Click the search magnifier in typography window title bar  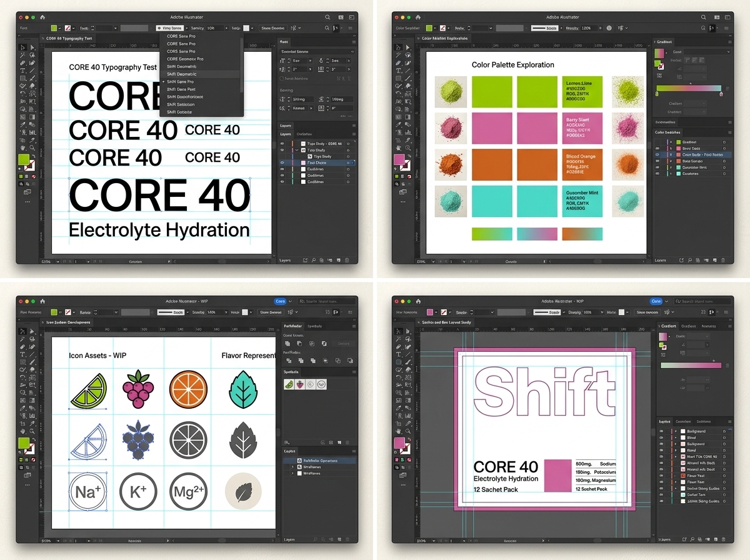327,17
